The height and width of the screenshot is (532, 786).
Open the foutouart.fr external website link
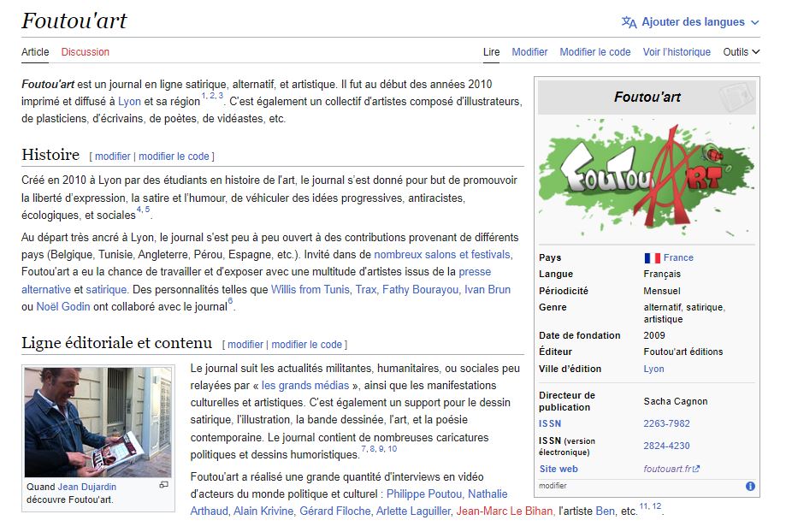click(671, 469)
